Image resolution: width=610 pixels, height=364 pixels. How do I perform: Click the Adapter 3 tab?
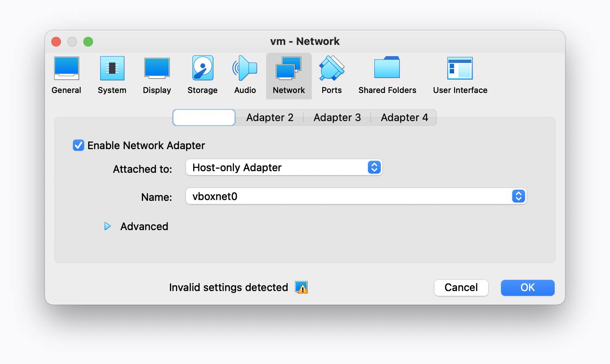(337, 117)
